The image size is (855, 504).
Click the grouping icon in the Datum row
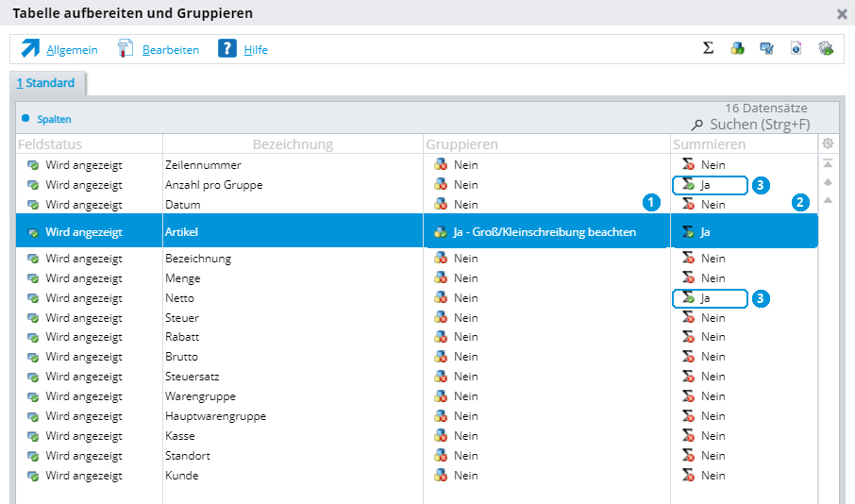click(441, 204)
